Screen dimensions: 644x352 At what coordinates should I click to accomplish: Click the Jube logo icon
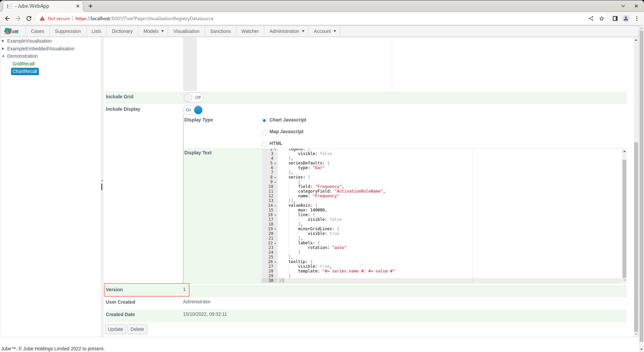12,31
